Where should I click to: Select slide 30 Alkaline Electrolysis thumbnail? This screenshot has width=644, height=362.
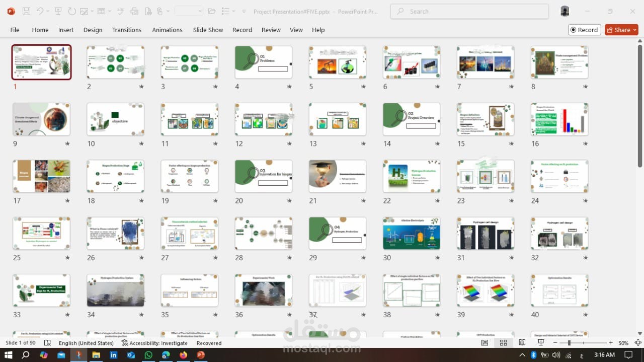(x=412, y=233)
